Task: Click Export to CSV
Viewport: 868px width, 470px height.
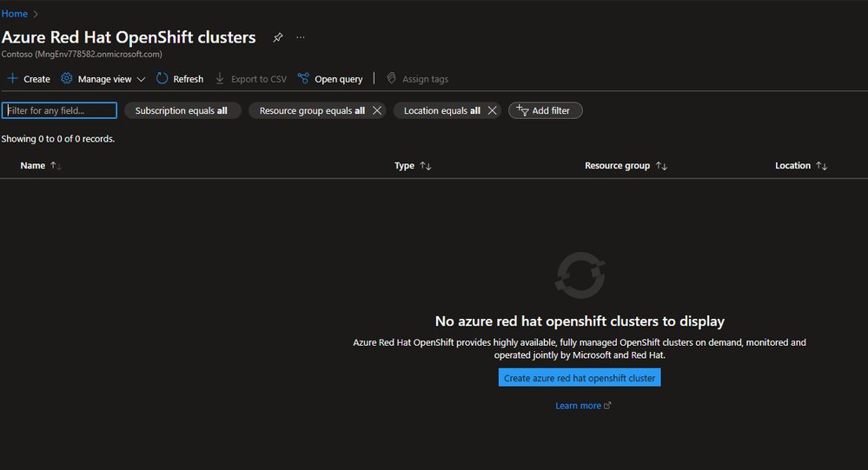Action: 251,79
